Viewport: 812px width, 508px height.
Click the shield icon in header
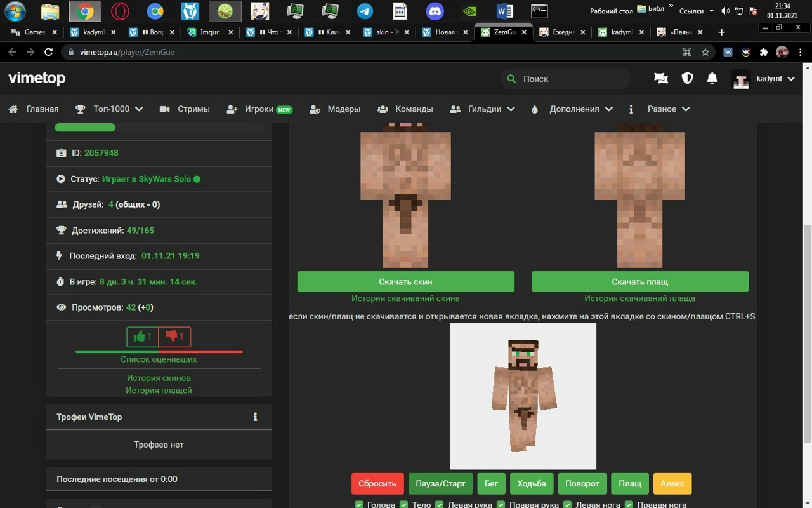pos(687,78)
